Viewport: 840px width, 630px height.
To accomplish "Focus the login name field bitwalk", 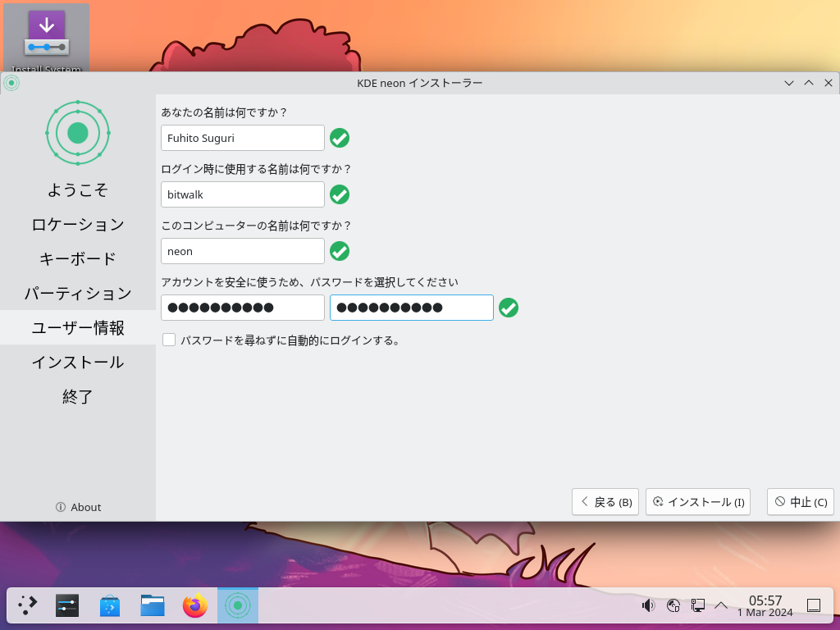I will pos(243,194).
